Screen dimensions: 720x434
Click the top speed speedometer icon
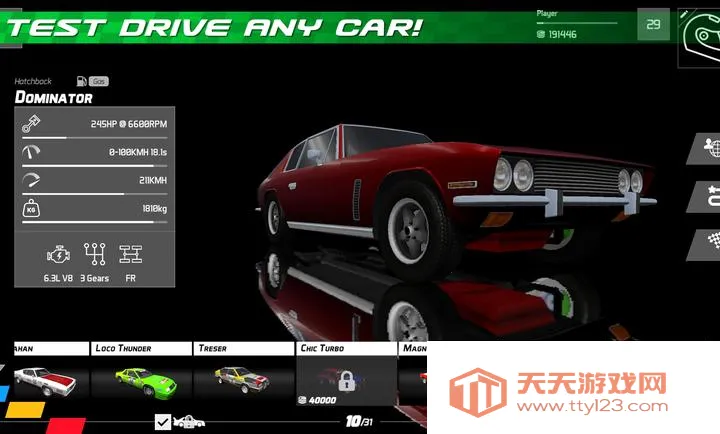tap(30, 181)
